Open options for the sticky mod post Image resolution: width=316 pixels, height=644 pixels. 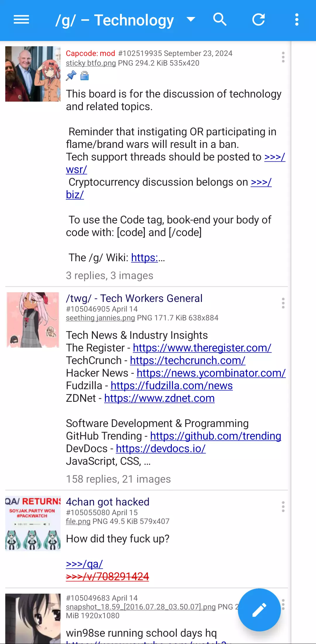point(283,57)
